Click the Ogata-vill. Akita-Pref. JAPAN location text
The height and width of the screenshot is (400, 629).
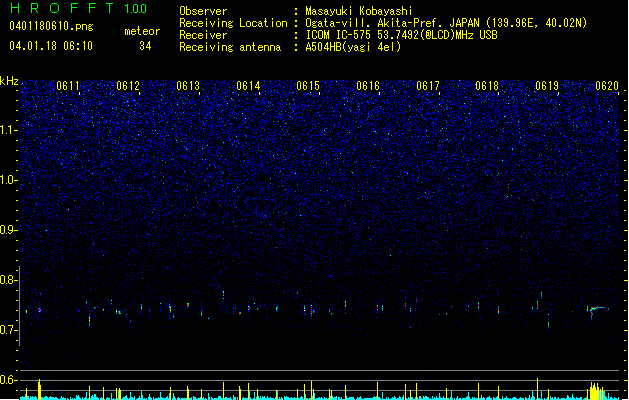[446, 23]
